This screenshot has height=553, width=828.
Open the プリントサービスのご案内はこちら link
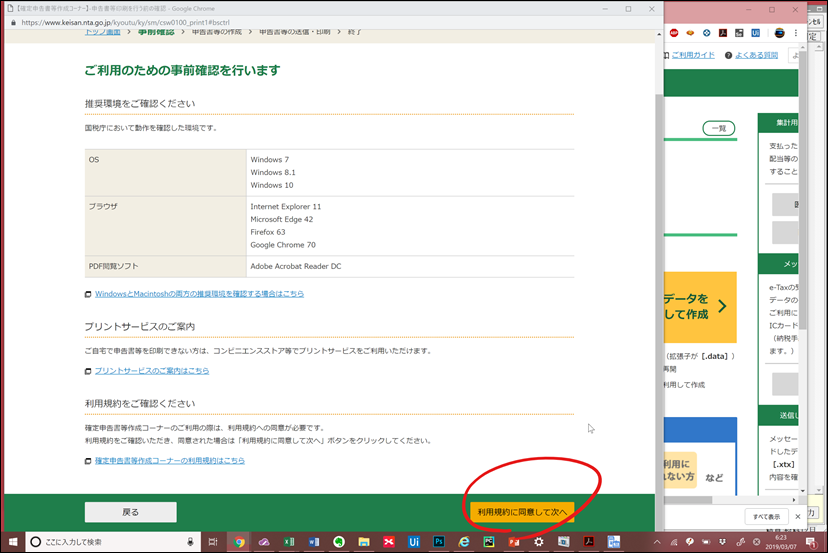(x=152, y=371)
